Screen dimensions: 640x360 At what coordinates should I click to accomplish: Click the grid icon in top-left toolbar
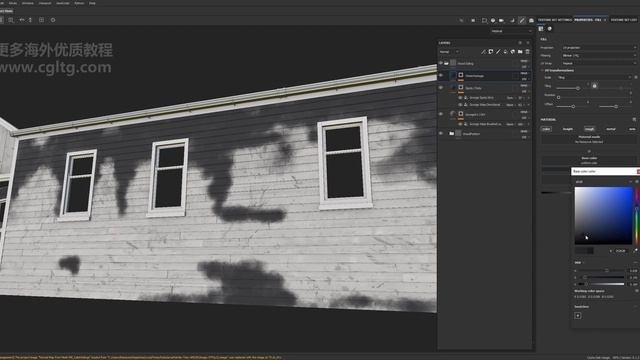tap(41, 20)
